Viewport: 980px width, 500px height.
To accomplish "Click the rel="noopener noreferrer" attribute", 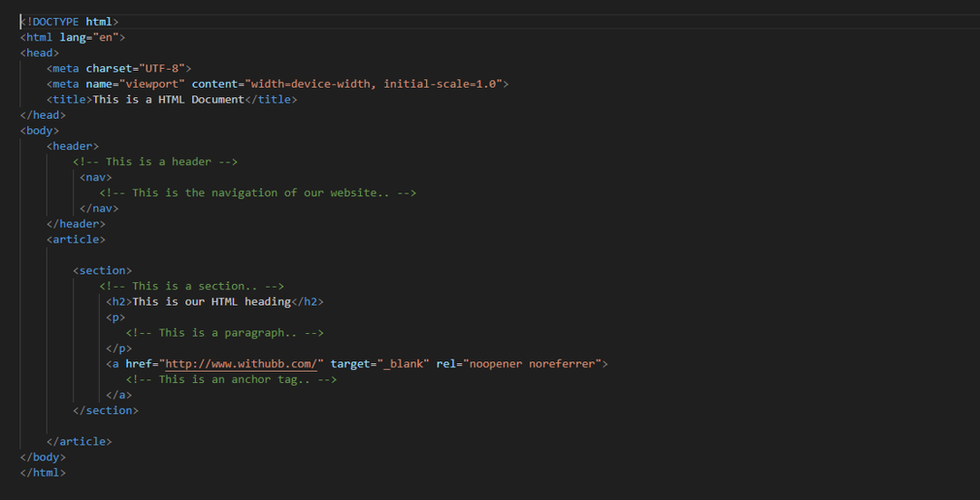I will 519,364.
